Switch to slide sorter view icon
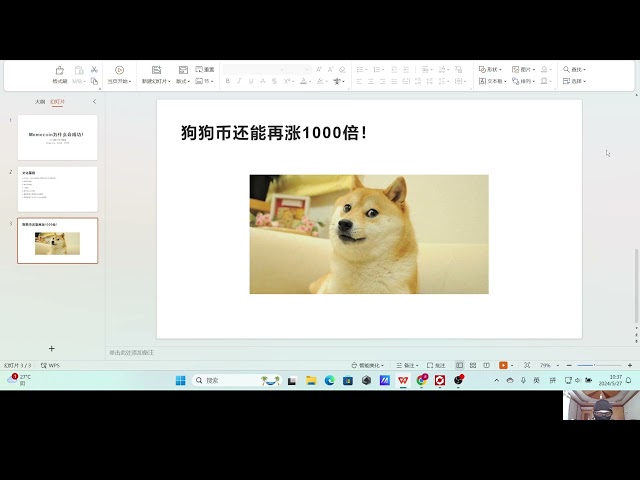 [x=473, y=365]
